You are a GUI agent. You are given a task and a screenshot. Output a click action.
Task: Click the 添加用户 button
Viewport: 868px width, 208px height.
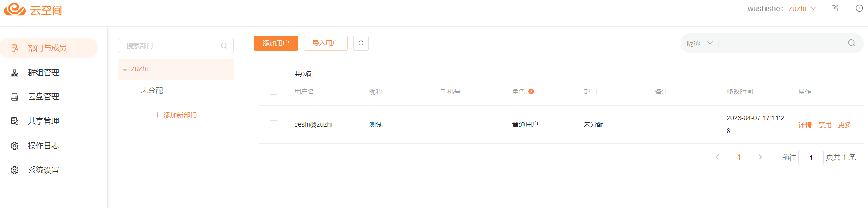[276, 43]
